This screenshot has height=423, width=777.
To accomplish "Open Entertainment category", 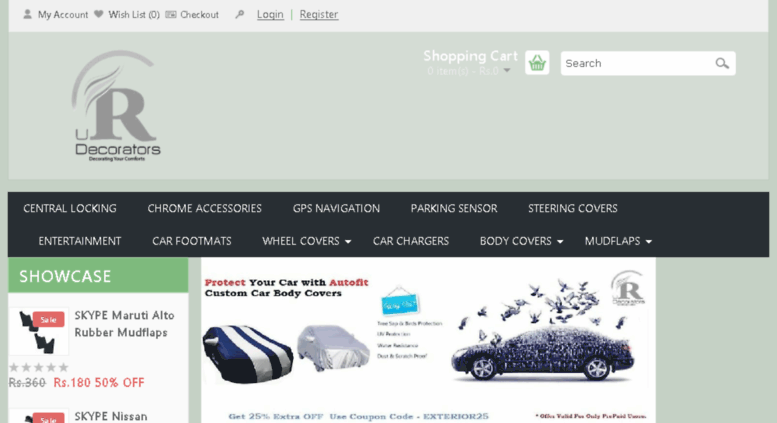I will 80,241.
